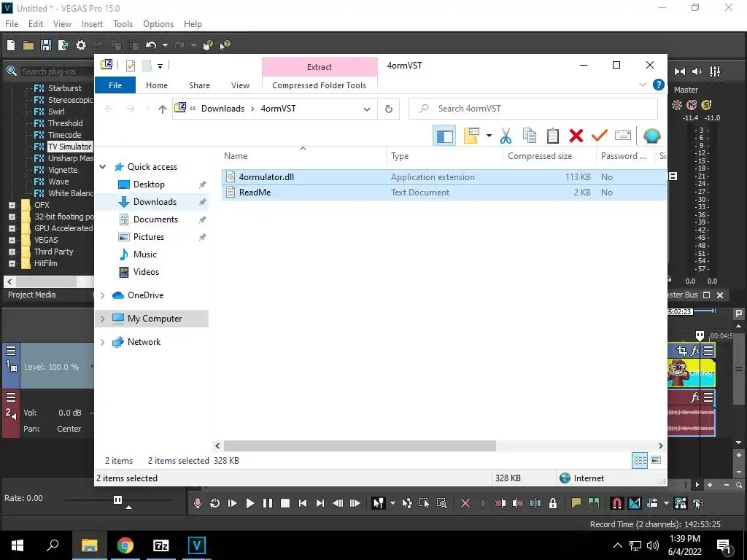Expand the Network tree node
This screenshot has height=560, width=747.
(x=102, y=342)
